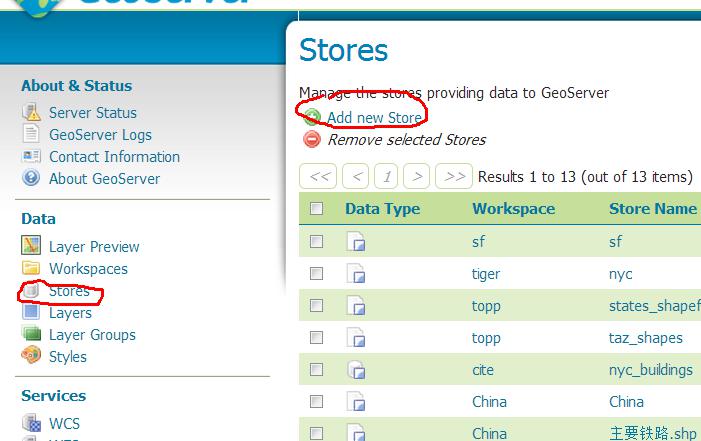Click the Layer Preview map icon
This screenshot has width=701, height=441.
tap(31, 245)
